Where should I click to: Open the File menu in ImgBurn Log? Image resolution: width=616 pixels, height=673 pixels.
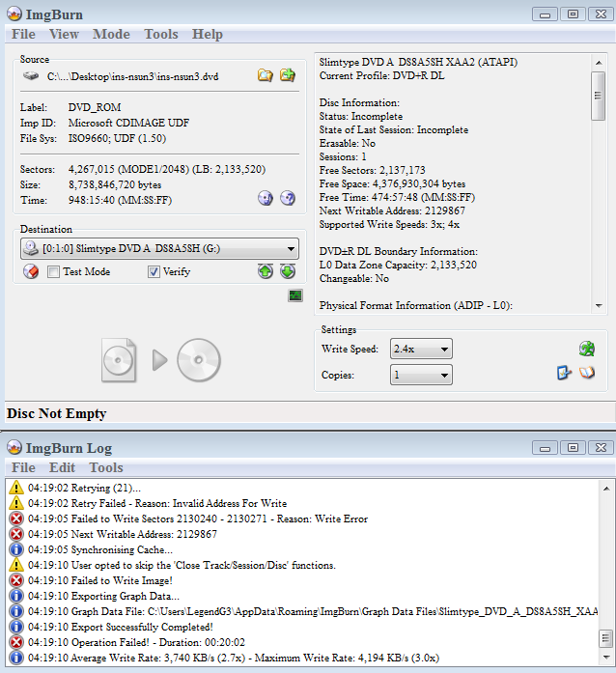tap(23, 467)
